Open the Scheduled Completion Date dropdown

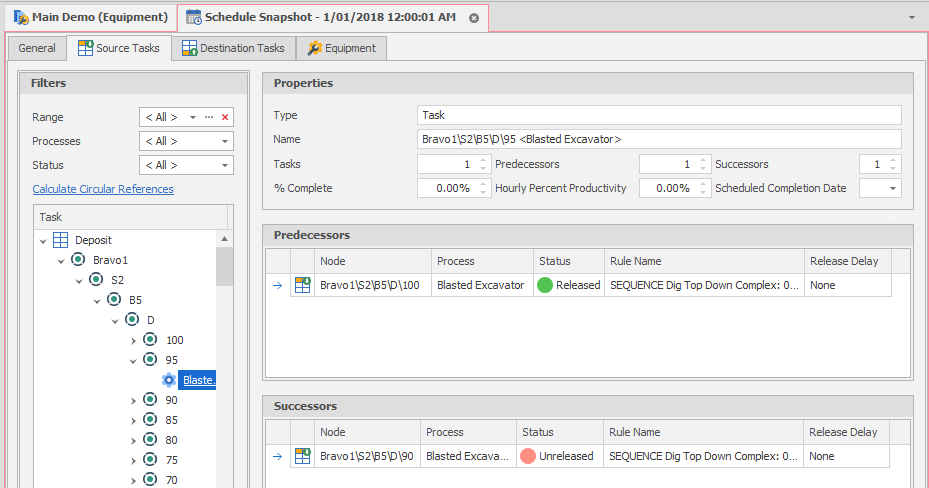(893, 188)
